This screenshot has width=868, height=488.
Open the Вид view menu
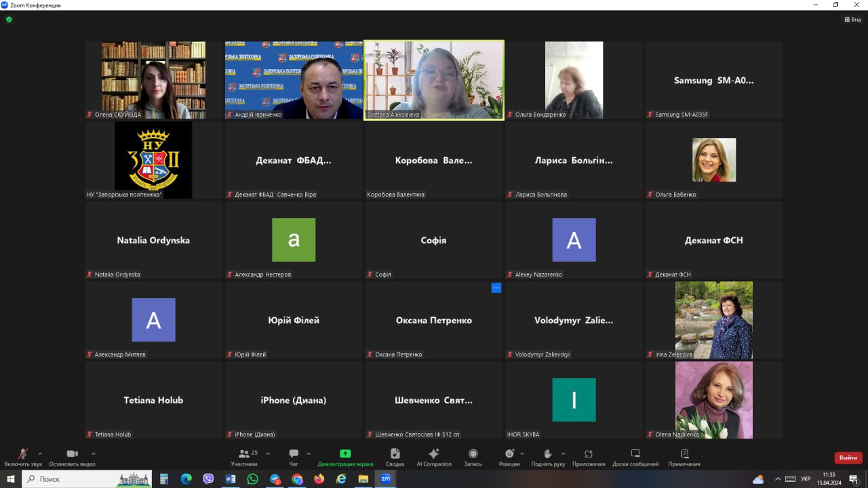pos(852,20)
